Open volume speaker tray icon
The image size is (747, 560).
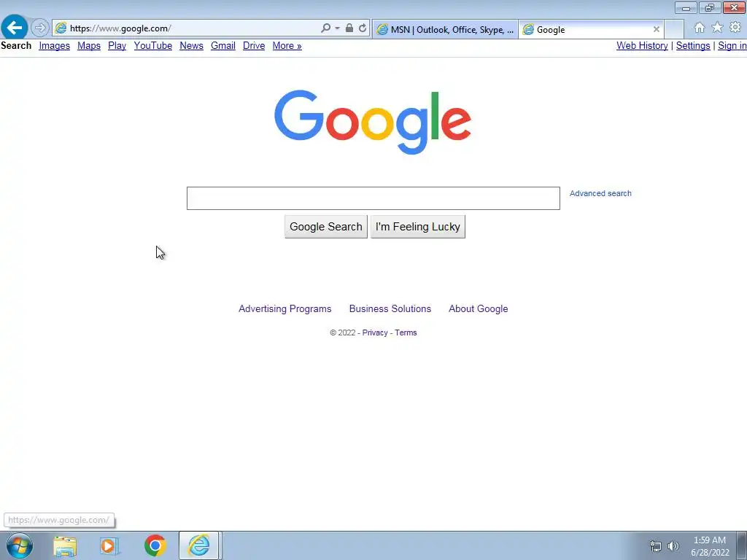673,546
